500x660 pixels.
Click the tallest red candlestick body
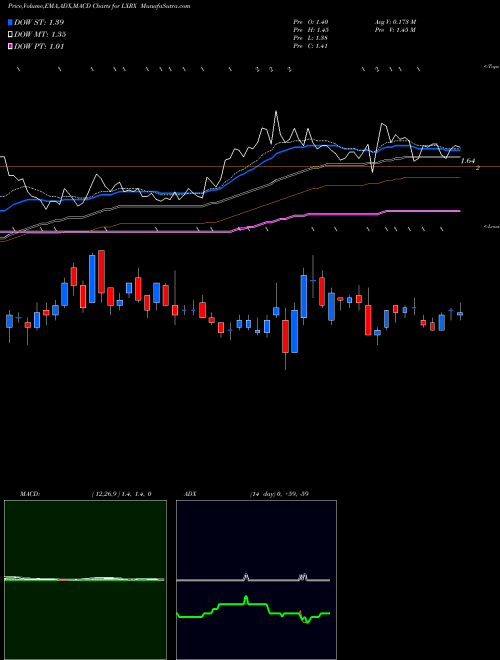pos(101,271)
